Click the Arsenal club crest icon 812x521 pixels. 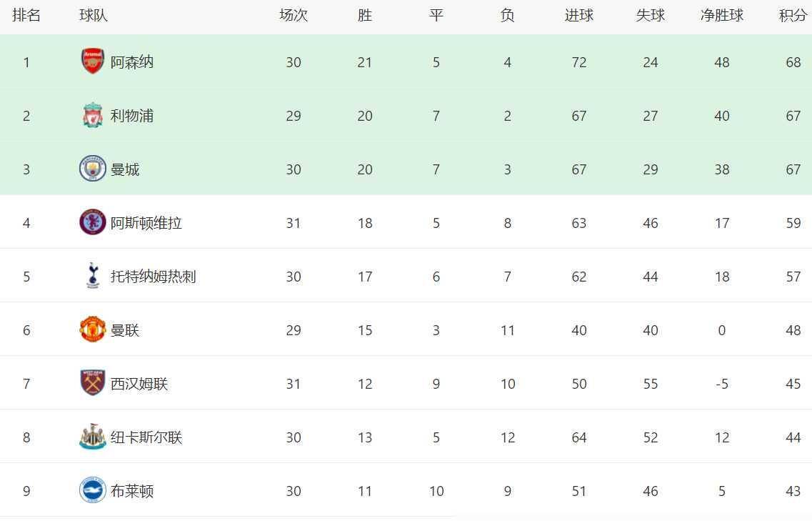[93, 61]
